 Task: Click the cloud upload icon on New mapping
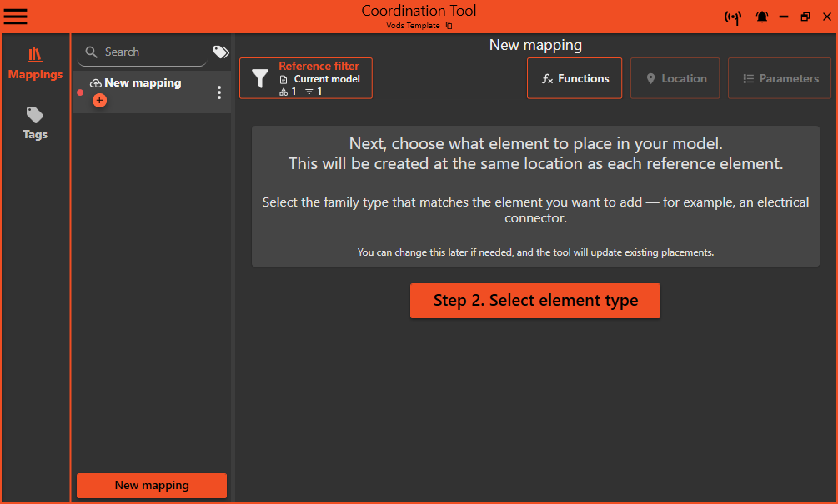click(96, 83)
